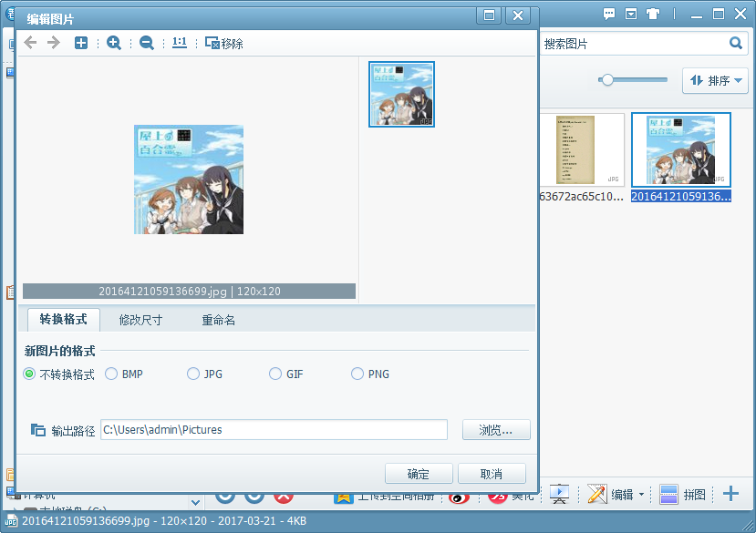Viewport: 756px width, 533px height.
Task: Open the skin (shirt) icon
Action: coord(653,14)
